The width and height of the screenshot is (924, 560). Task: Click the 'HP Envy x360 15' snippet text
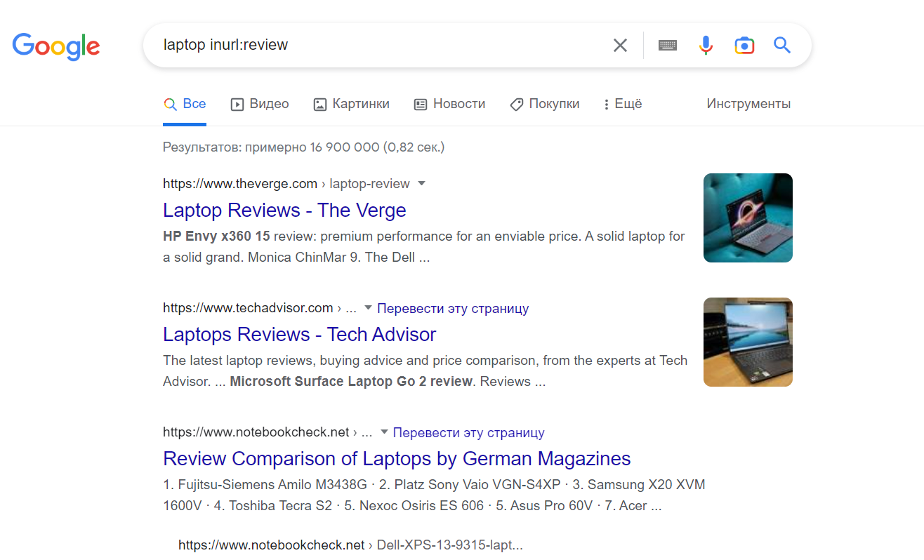216,236
